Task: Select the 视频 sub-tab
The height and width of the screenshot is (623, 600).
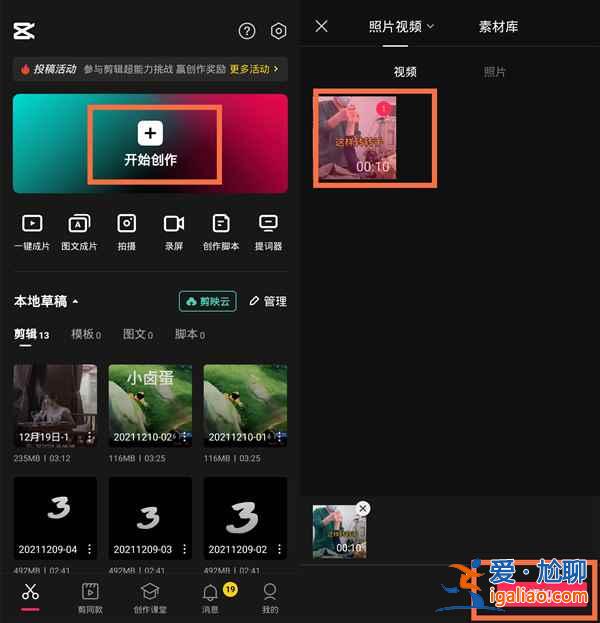Action: 405,72
